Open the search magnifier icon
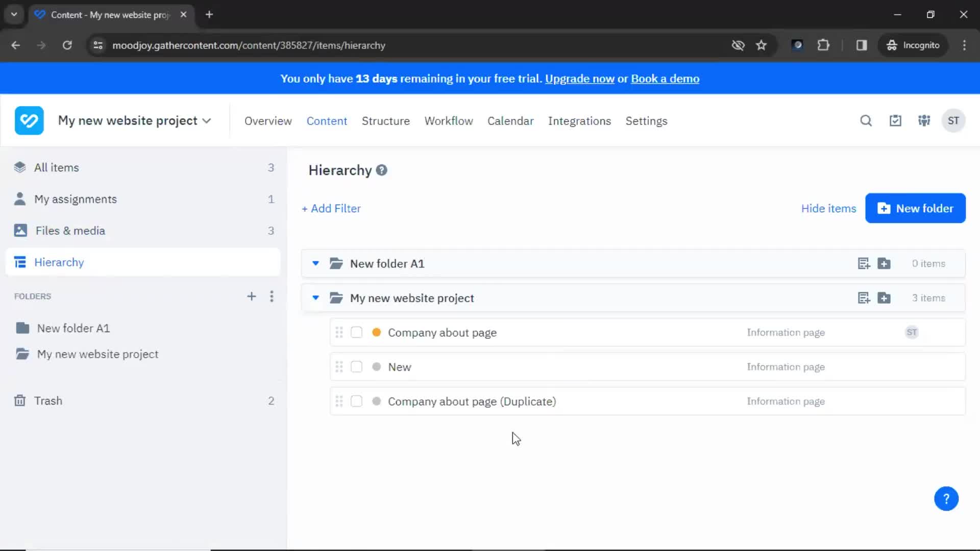 (x=866, y=121)
